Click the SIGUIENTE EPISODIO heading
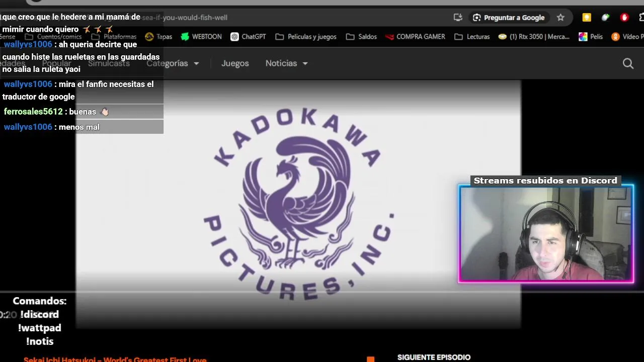This screenshot has height=362, width=644. pyautogui.click(x=434, y=357)
